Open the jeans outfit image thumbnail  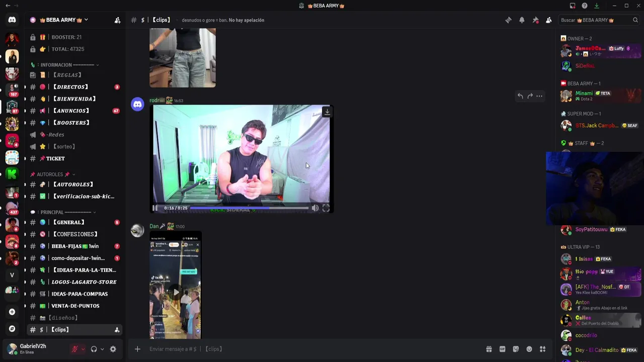click(x=183, y=58)
